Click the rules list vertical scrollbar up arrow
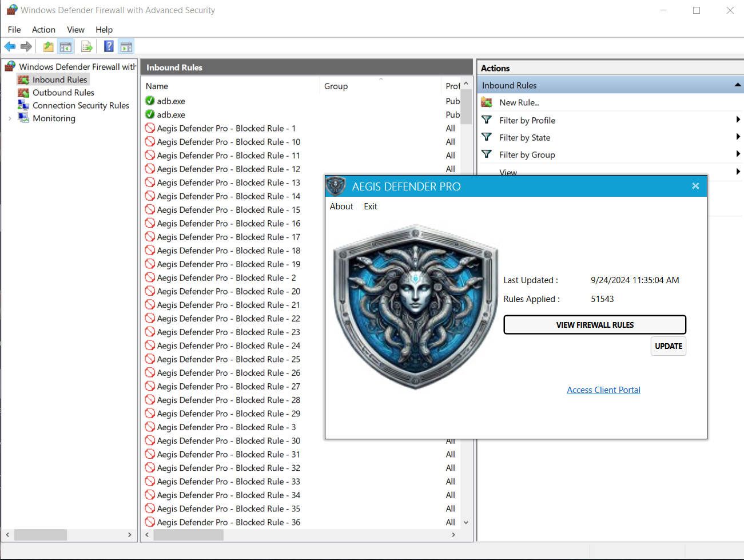Viewport: 744px width, 560px height. click(x=466, y=84)
